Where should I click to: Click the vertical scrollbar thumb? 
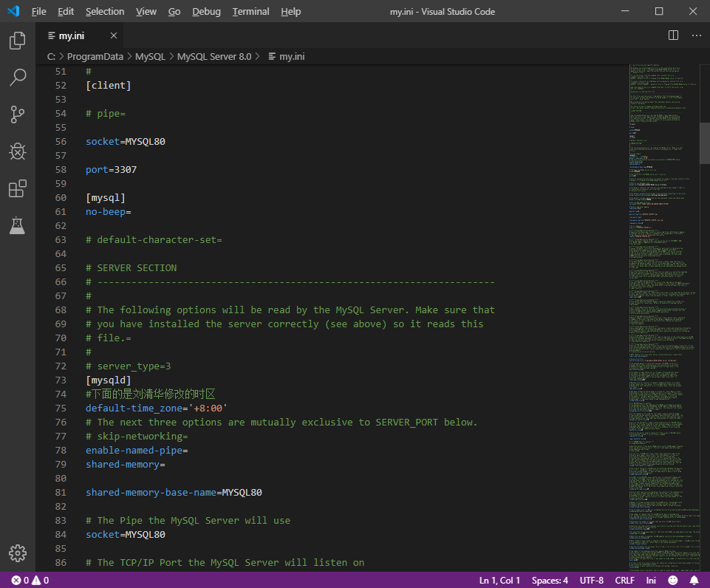[705, 143]
